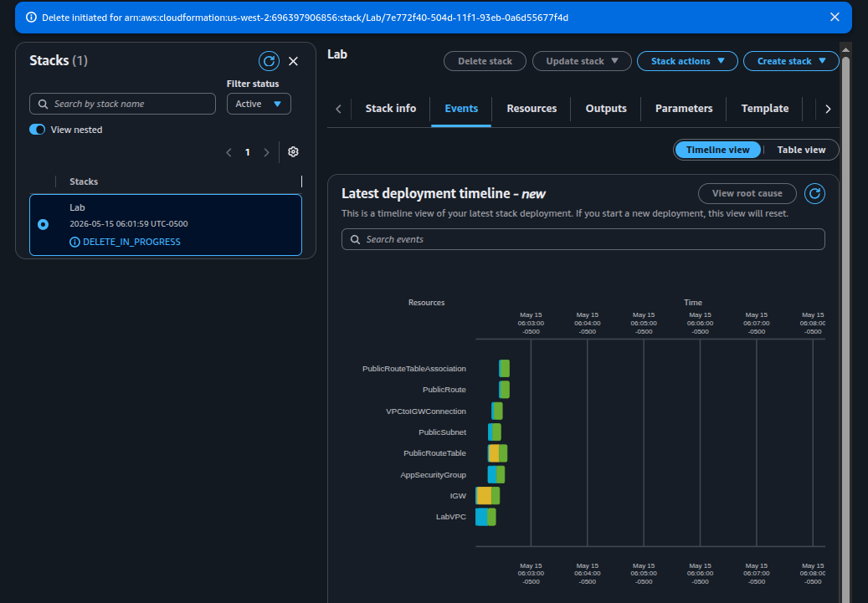
Task: Click the DELETE_IN_PROGRESS status link
Action: coord(131,242)
